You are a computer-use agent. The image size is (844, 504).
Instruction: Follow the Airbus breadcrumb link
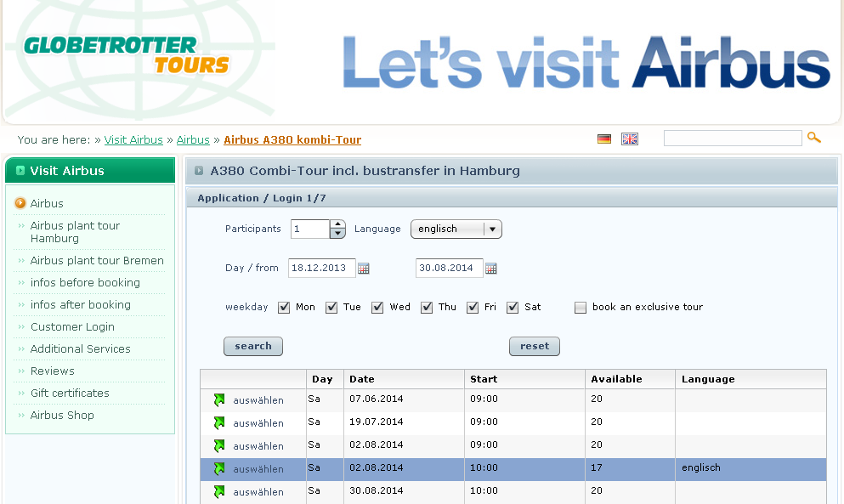coord(193,140)
